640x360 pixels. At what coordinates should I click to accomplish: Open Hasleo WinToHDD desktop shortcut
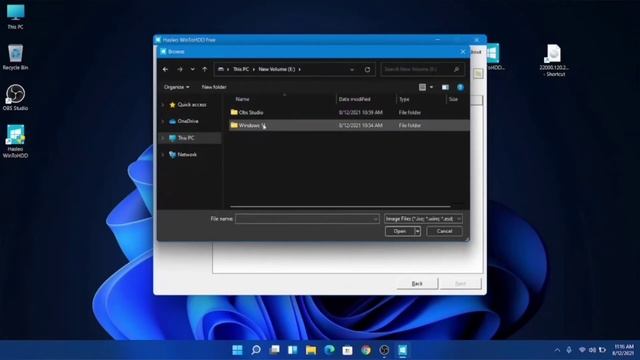pos(15,141)
